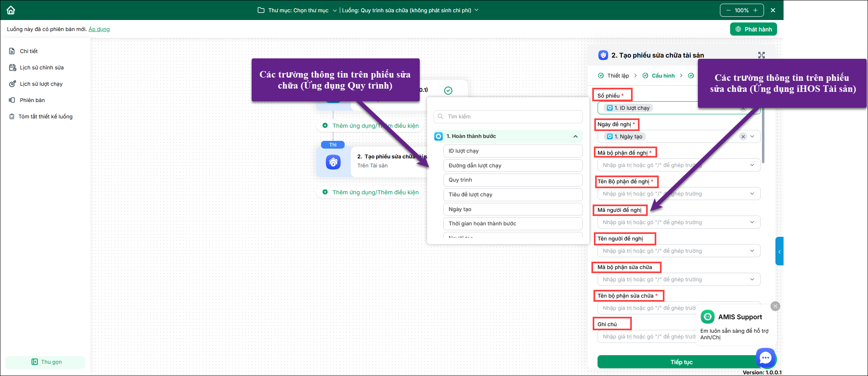The height and width of the screenshot is (376, 868).
Task: Open the Mã bộ phận sửa chữa dropdown arrow
Action: (753, 279)
